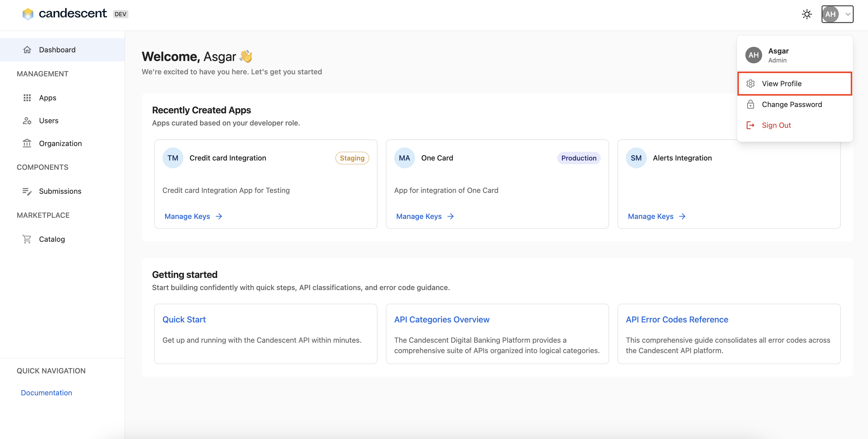This screenshot has width=868, height=439.
Task: Click the Change Password lock icon
Action: coord(750,104)
